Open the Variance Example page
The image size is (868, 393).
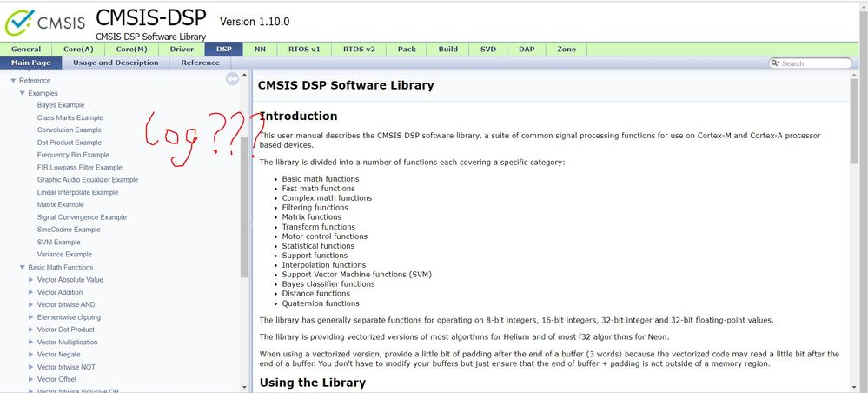(x=64, y=255)
